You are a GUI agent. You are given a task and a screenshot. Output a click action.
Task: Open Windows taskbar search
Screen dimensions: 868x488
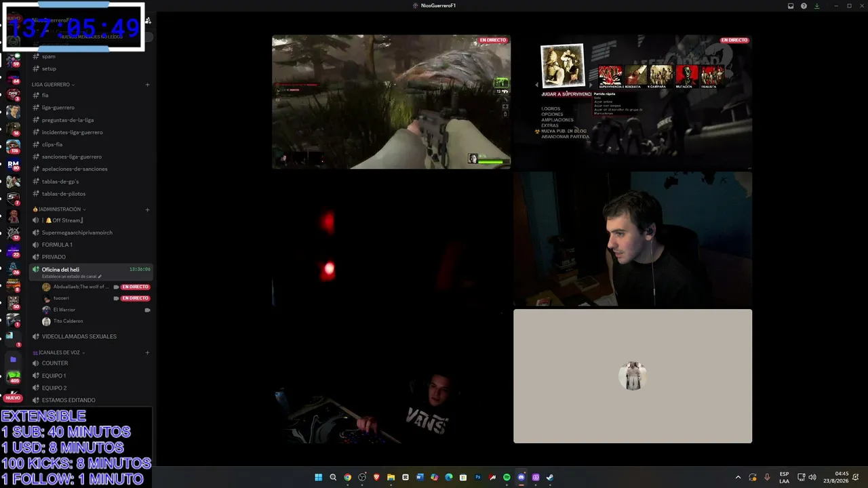click(333, 477)
